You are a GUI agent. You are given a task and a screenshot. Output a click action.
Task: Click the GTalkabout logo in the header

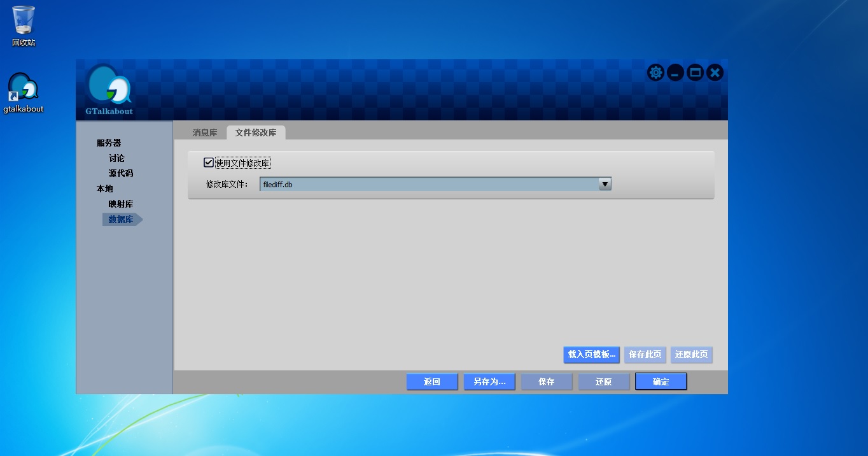click(109, 90)
